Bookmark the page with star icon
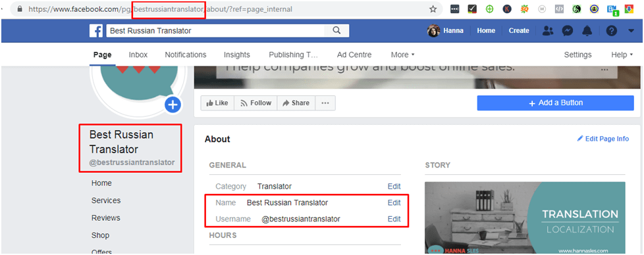This screenshot has width=644, height=255. coord(433,9)
